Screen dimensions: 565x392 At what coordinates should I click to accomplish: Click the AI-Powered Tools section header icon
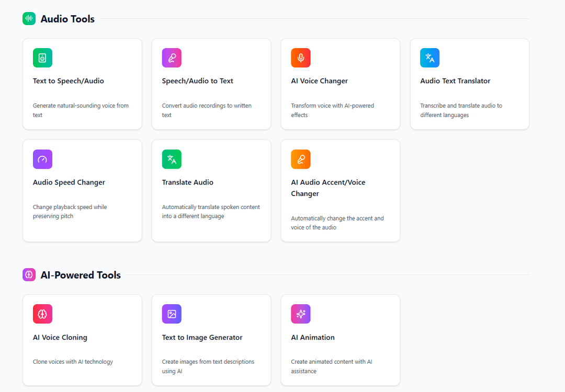[x=29, y=274]
